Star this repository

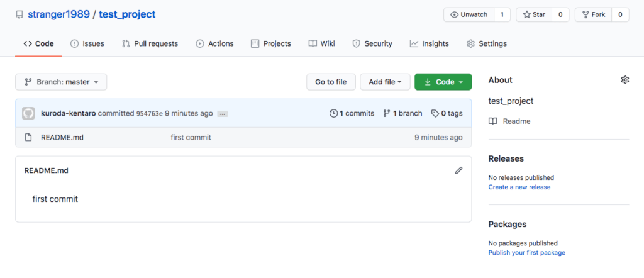[x=534, y=15]
